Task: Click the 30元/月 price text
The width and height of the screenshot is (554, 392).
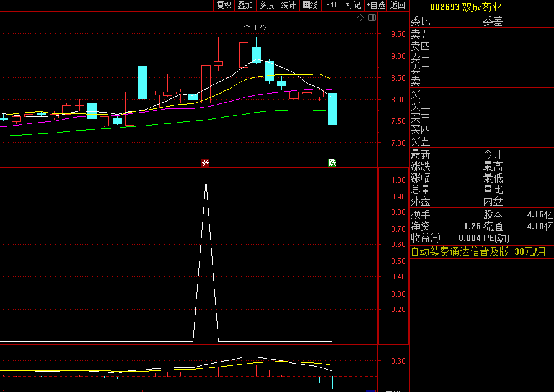Action: [530, 252]
